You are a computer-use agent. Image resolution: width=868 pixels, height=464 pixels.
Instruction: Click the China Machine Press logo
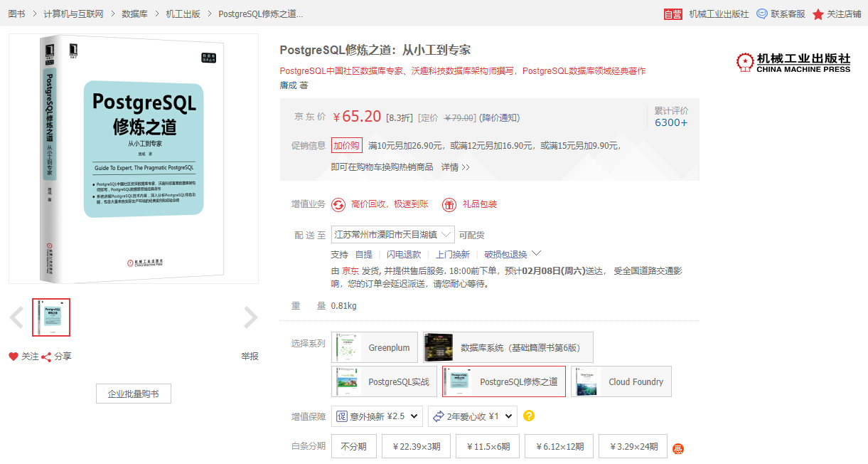[793, 63]
